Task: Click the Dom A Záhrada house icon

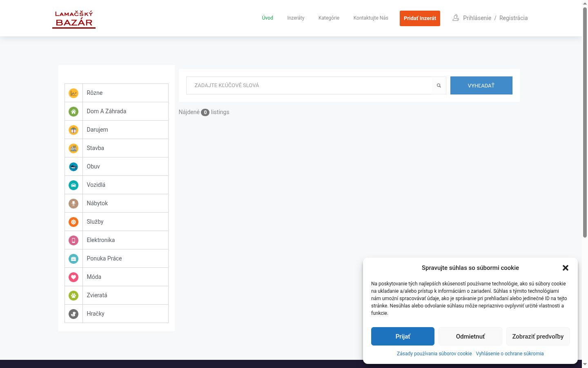Action: tap(73, 112)
